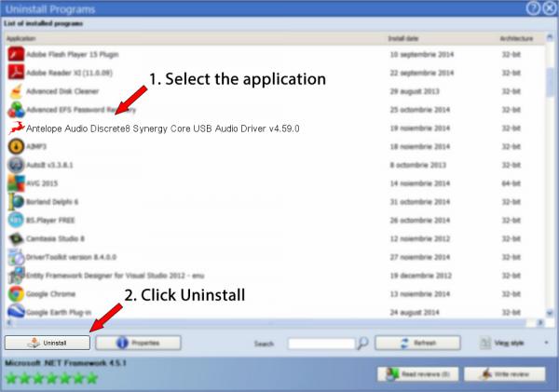This screenshot has height=392, width=559.
Task: Click the vertical scrollbar thumb
Action: [x=550, y=82]
